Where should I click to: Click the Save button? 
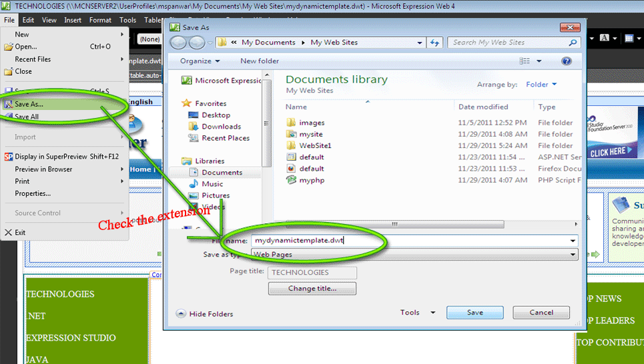pyautogui.click(x=474, y=312)
